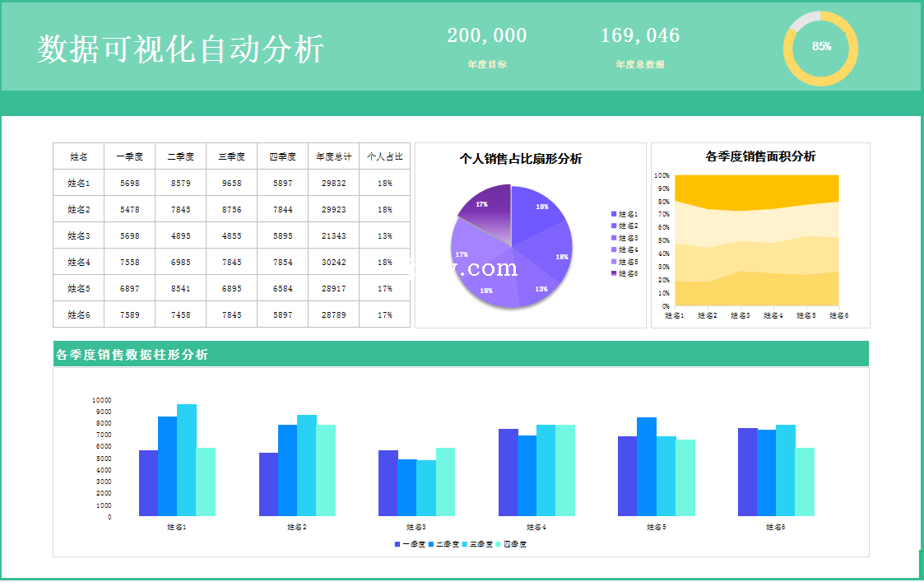This screenshot has width=924, height=582.
Task: Click the 各季度销售面积分析 chart title
Action: [x=760, y=156]
